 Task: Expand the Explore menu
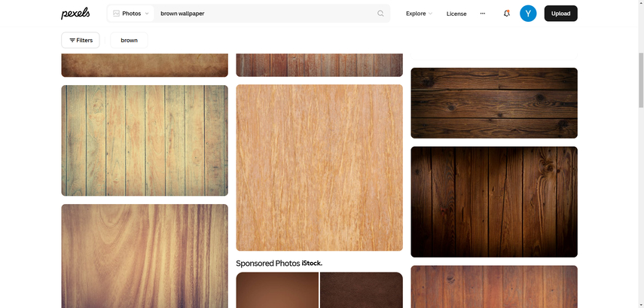(x=419, y=14)
